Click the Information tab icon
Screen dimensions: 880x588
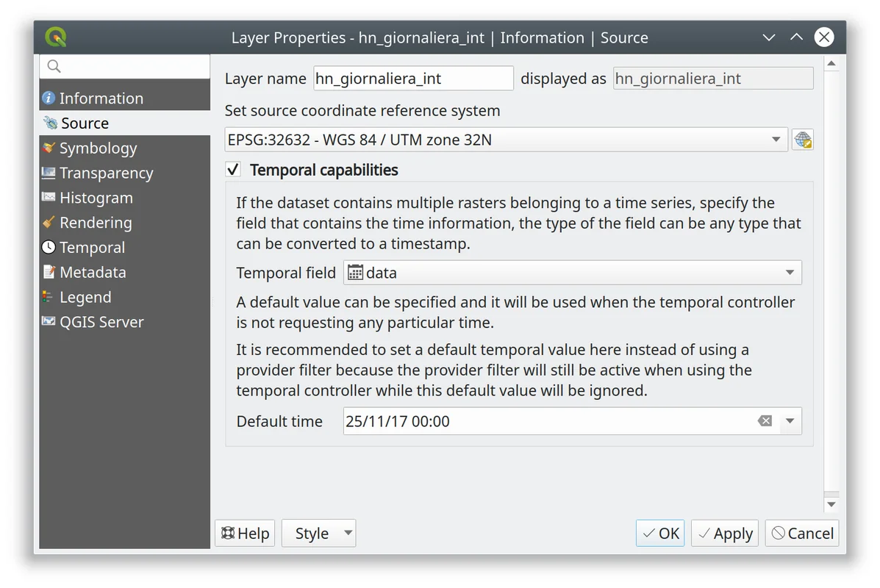pyautogui.click(x=49, y=98)
